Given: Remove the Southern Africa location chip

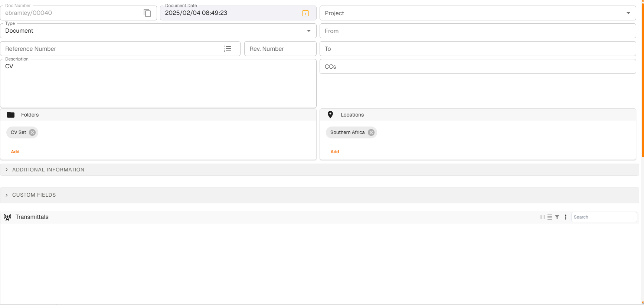Looking at the screenshot, I should click(x=371, y=132).
